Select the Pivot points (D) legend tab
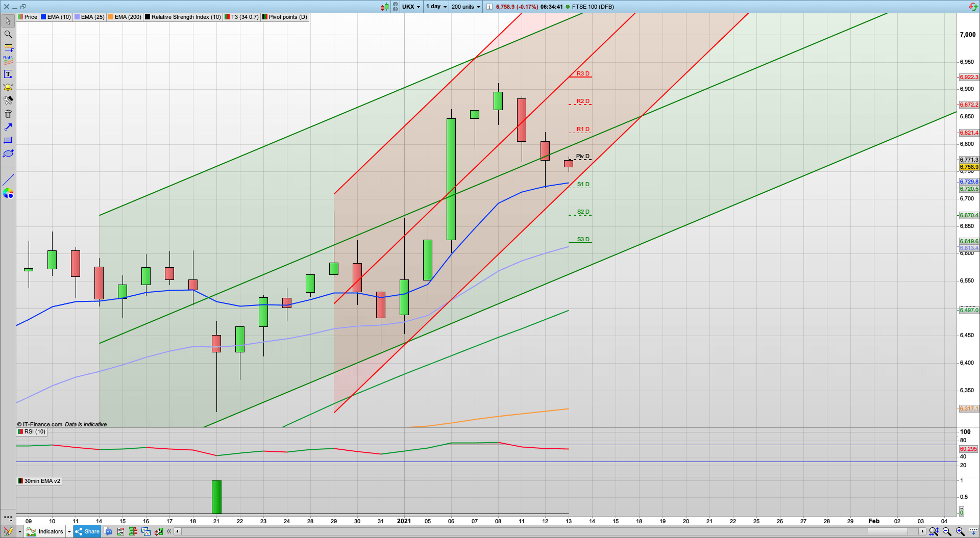This screenshot has height=538, width=980. tap(284, 17)
